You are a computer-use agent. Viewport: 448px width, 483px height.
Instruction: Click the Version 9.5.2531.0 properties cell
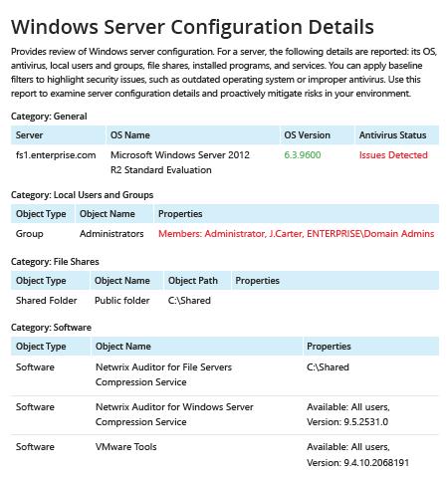[x=347, y=415]
